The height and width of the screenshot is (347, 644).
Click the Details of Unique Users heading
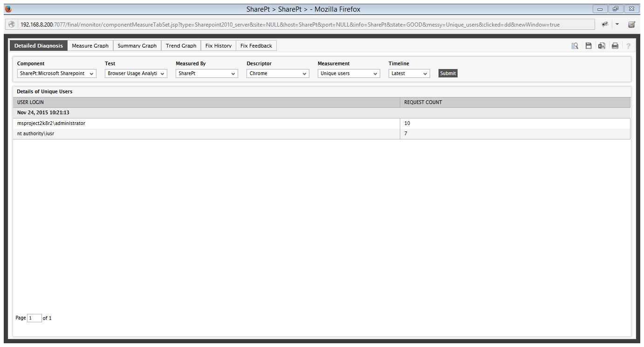(45, 92)
